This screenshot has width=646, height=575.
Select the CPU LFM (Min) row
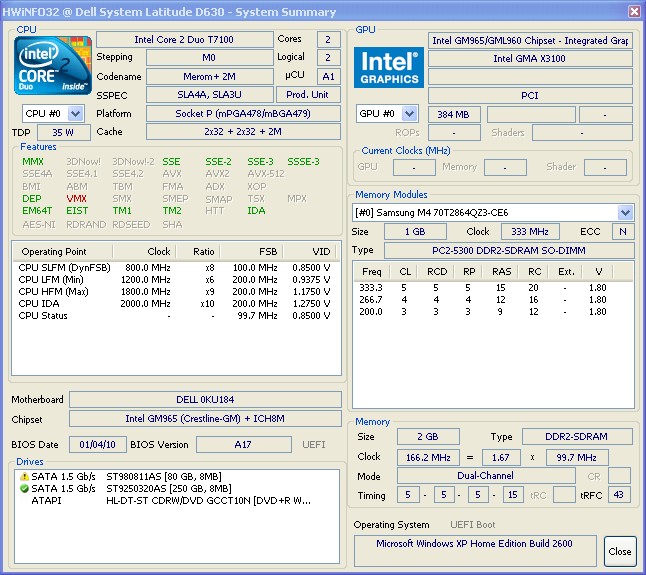(x=176, y=280)
